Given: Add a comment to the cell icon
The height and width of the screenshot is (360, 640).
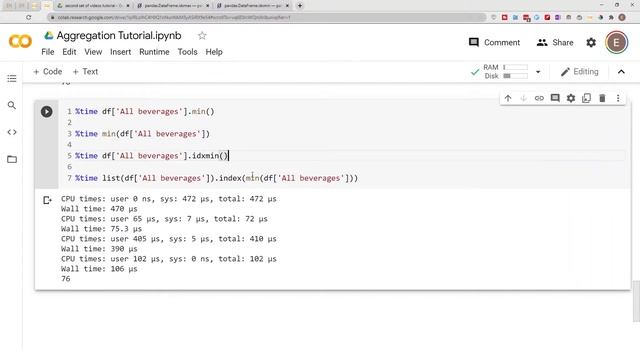Looking at the screenshot, I should pyautogui.click(x=555, y=98).
